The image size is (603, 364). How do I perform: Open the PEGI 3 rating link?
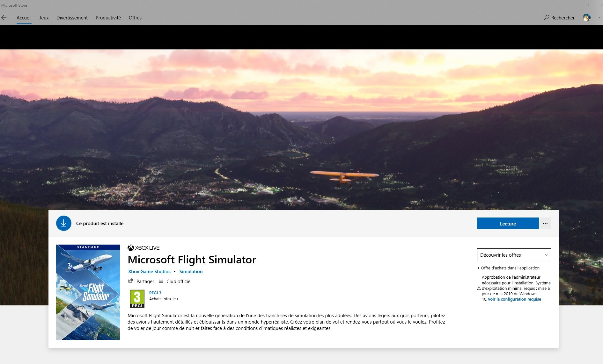155,293
